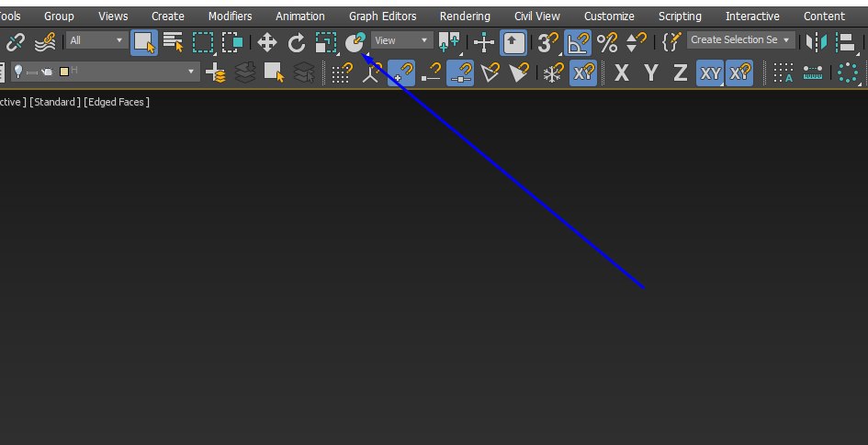Click the Align tool icon
The width and height of the screenshot is (868, 445).
pos(846,42)
